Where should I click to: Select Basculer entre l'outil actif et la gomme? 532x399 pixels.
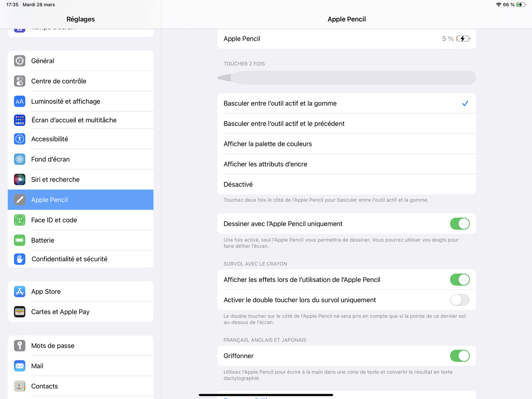347,103
